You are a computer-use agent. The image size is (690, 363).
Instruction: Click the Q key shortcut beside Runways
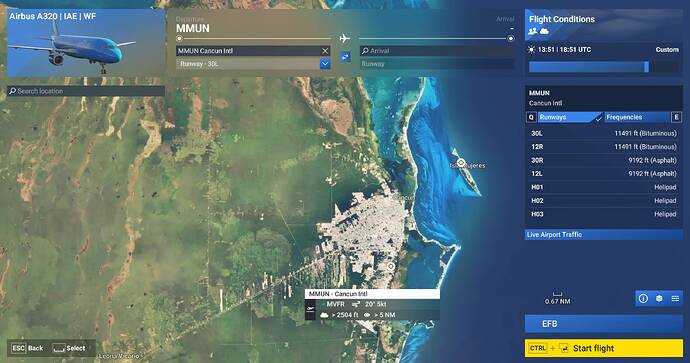[531, 117]
